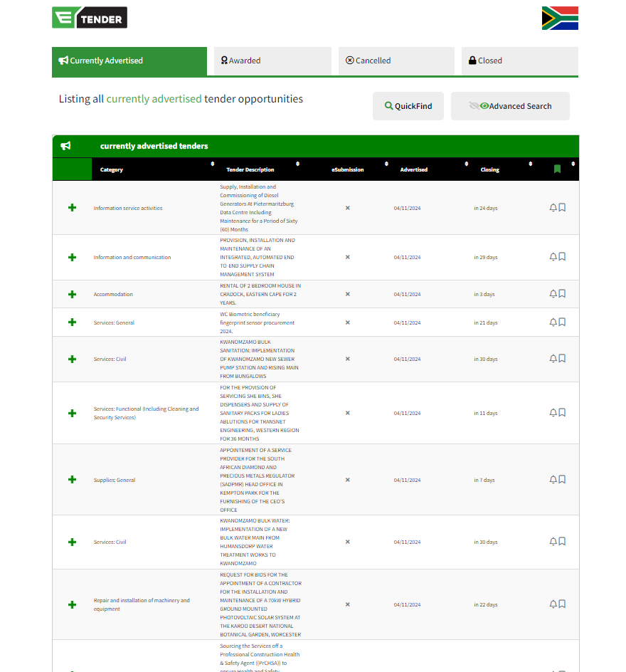
Task: Expand the Accommodation tender row details
Action: pyautogui.click(x=72, y=294)
